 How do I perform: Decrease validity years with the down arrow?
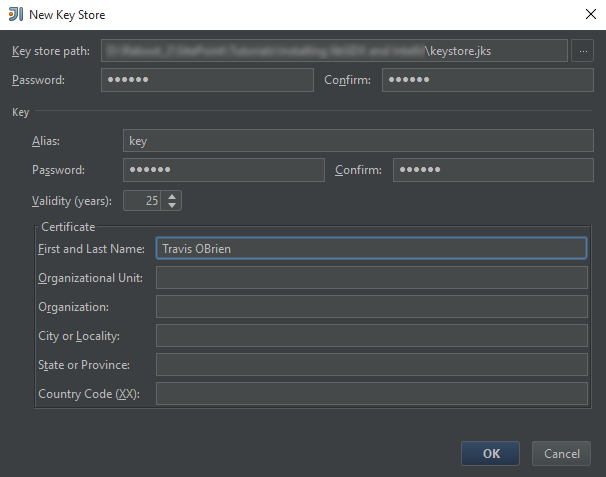tap(172, 205)
